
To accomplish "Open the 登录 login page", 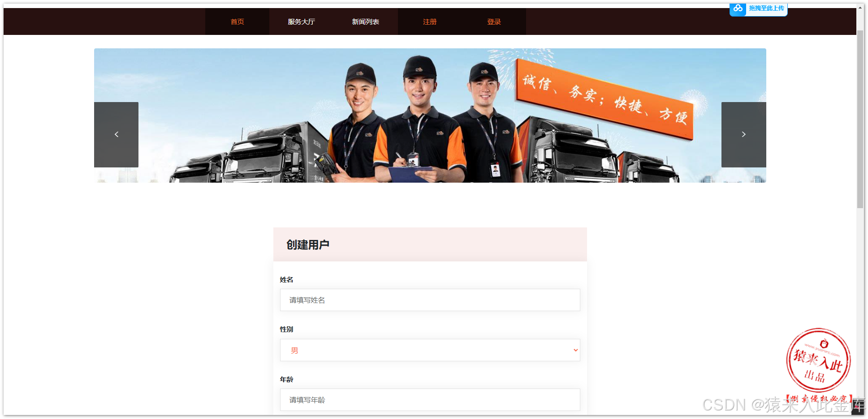I will 494,21.
